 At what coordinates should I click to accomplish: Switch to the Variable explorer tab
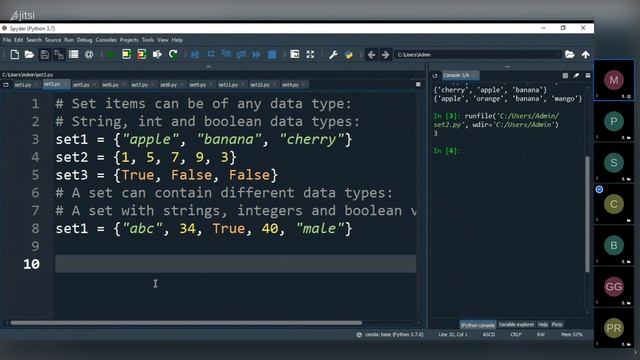click(516, 324)
